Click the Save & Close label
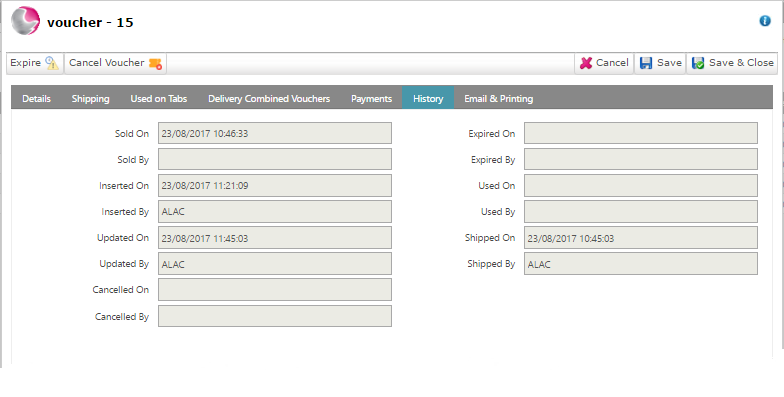This screenshot has height=397, width=784. pyautogui.click(x=741, y=63)
